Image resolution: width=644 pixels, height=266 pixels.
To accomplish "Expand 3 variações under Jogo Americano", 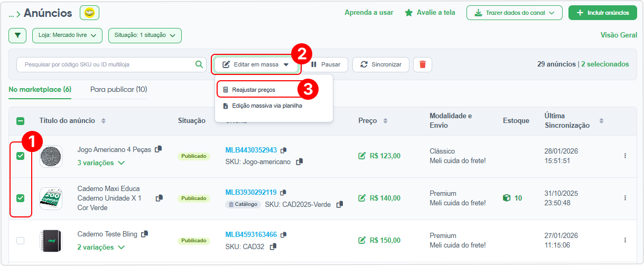I will click(x=101, y=163).
